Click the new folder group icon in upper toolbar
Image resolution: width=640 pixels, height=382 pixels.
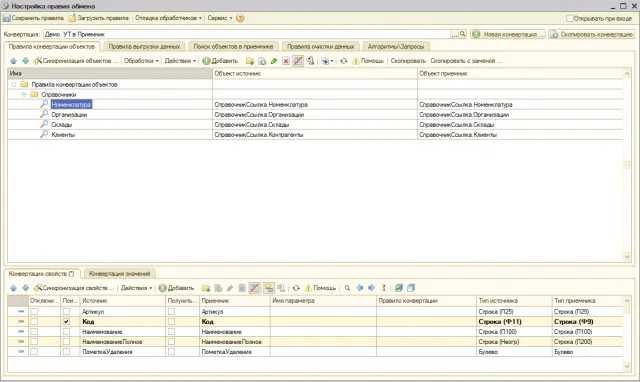pos(250,61)
